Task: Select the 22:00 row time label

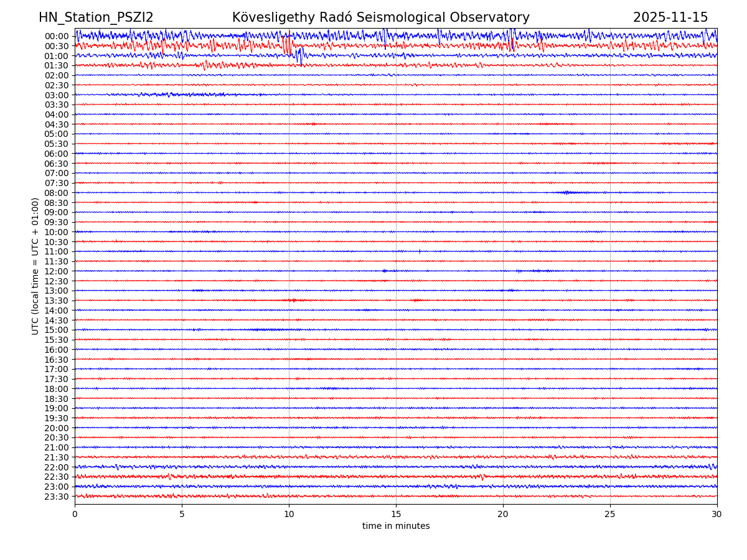Action: click(x=57, y=467)
